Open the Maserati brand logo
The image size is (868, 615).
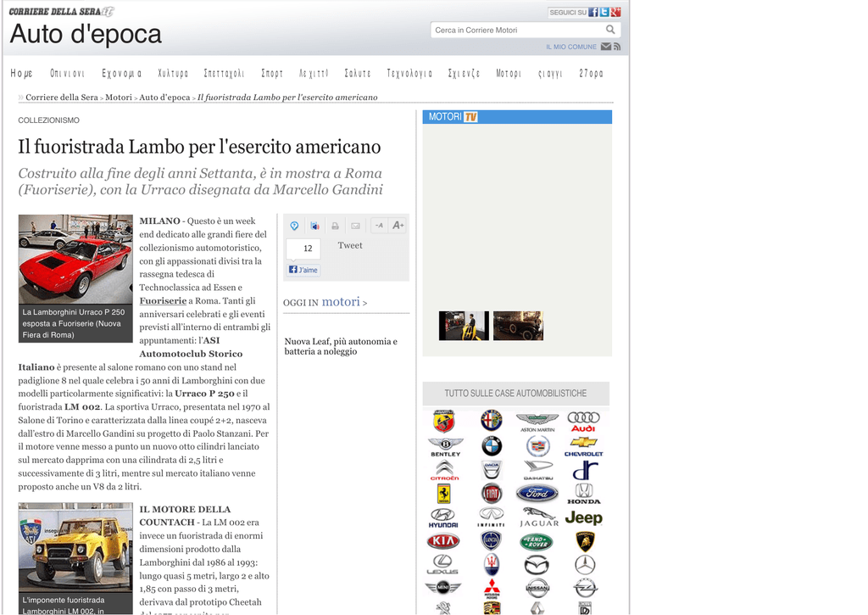click(x=491, y=565)
